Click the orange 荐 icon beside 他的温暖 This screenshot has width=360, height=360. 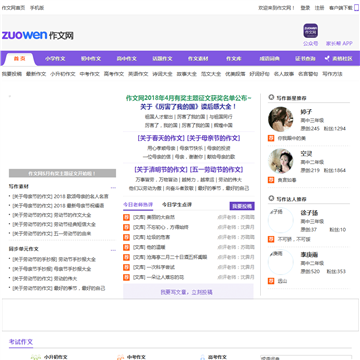(126, 247)
